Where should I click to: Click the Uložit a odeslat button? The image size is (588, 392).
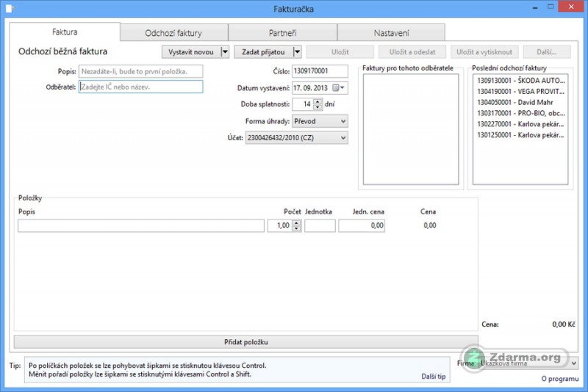point(412,52)
